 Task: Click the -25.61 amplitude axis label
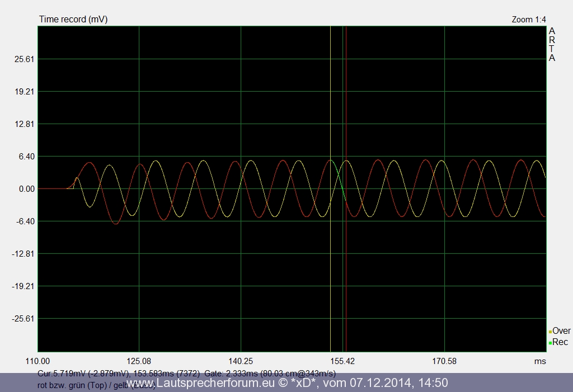pyautogui.click(x=25, y=319)
